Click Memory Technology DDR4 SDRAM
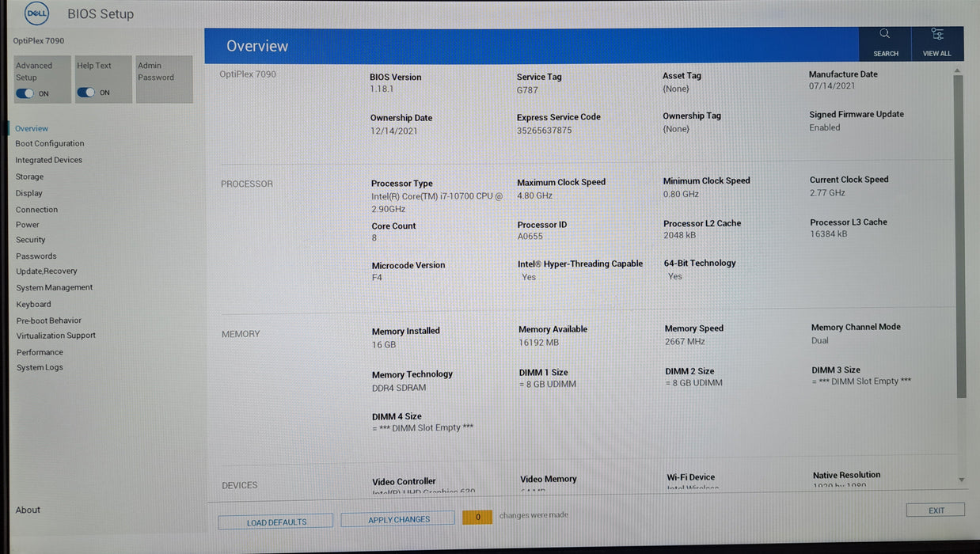The width and height of the screenshot is (980, 554). tap(399, 388)
